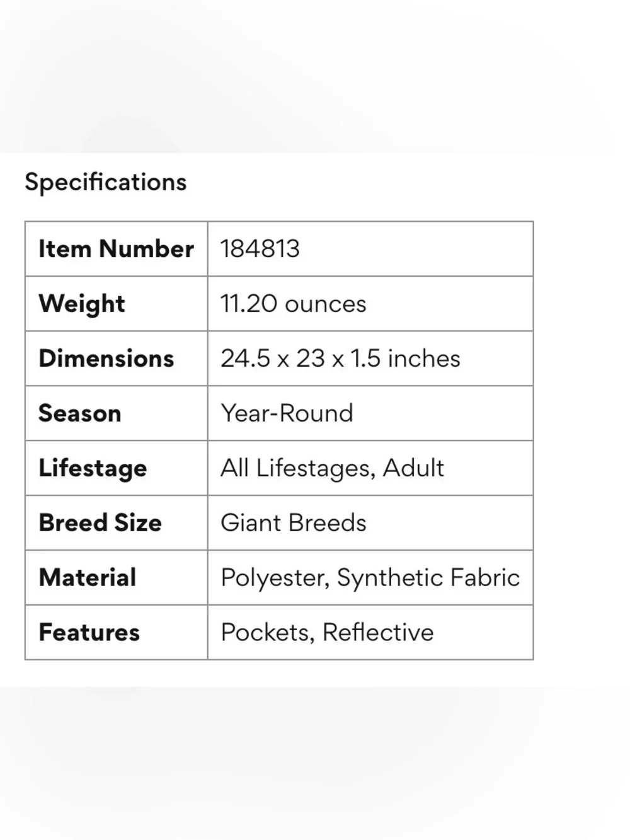
Task: Select the Breed Size label cell
Action: click(117, 523)
